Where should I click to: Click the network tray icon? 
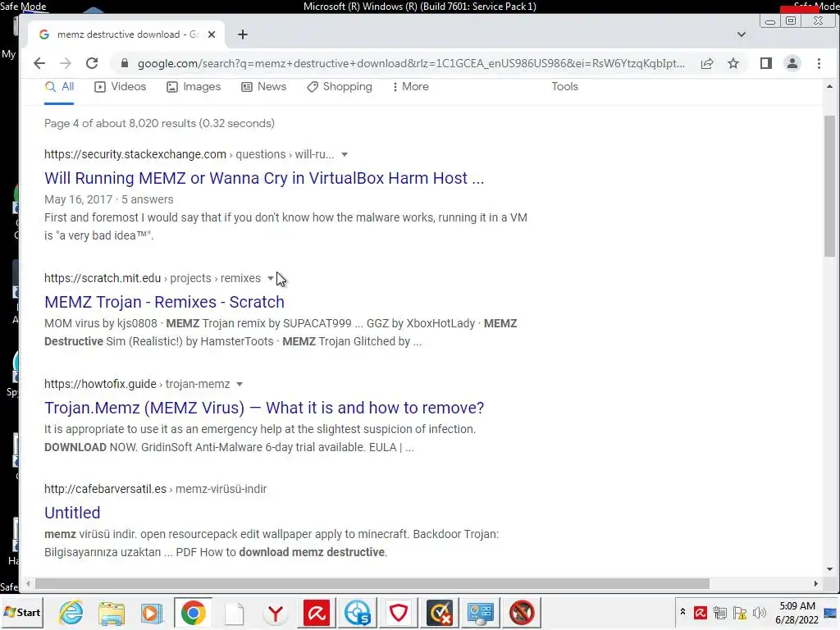click(720, 612)
